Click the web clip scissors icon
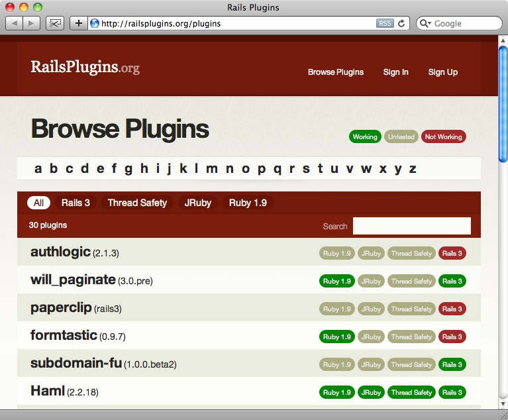508x420 pixels. (x=55, y=23)
